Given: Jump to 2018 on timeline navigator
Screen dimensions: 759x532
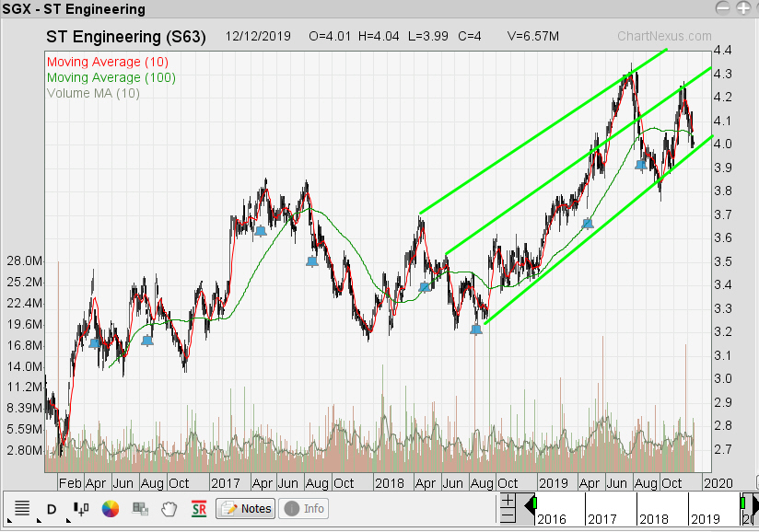Looking at the screenshot, I should pos(653,519).
